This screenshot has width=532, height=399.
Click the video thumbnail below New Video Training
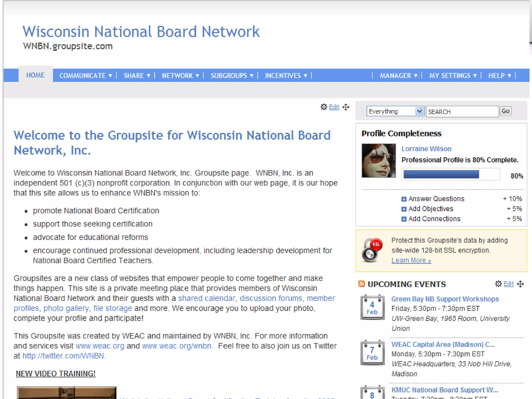67,393
